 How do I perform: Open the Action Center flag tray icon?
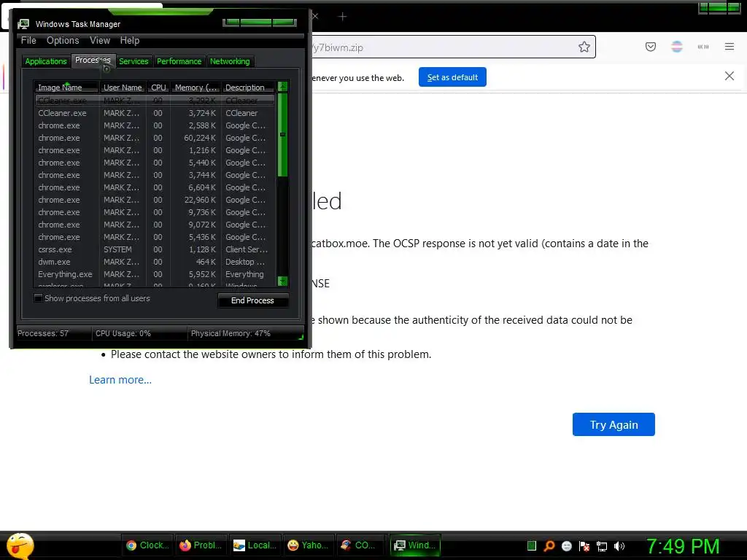click(x=584, y=545)
